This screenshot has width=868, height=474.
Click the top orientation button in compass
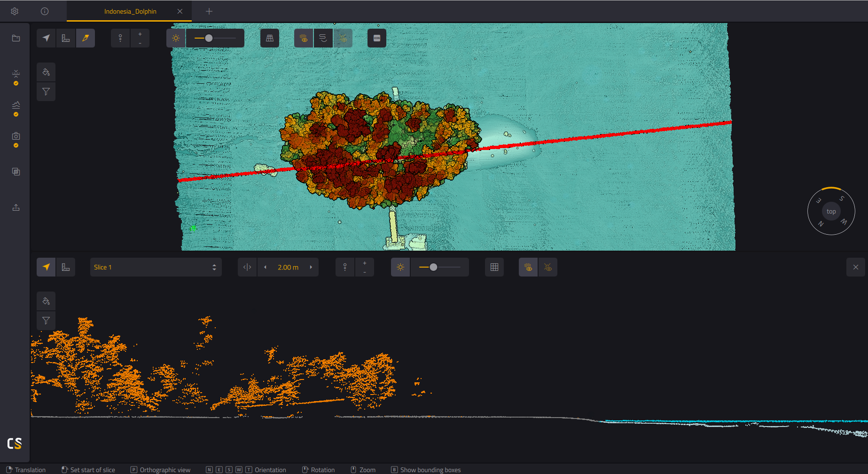[831, 212]
